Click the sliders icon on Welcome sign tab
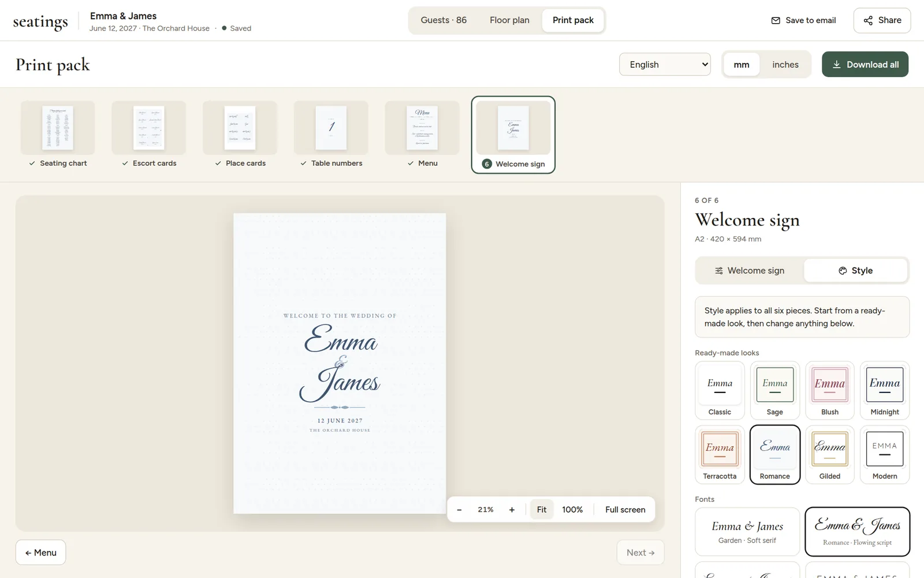The width and height of the screenshot is (924, 578). [719, 271]
